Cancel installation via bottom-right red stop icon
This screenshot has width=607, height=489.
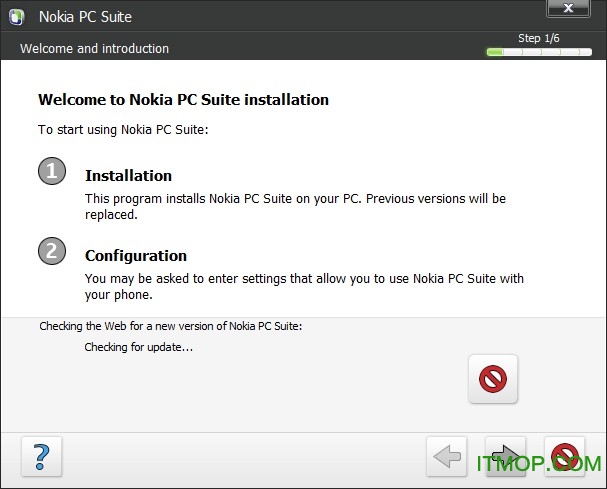click(564, 457)
